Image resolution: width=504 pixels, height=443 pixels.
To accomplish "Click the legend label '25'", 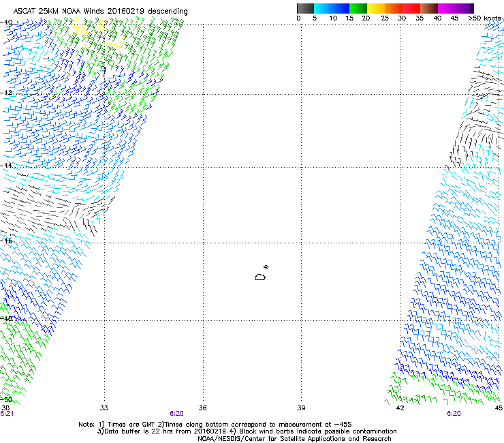I will [x=385, y=18].
